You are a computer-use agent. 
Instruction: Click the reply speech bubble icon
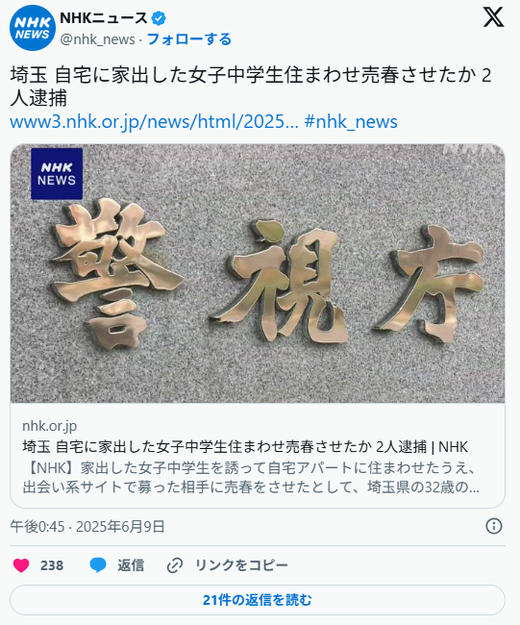pos(98,565)
